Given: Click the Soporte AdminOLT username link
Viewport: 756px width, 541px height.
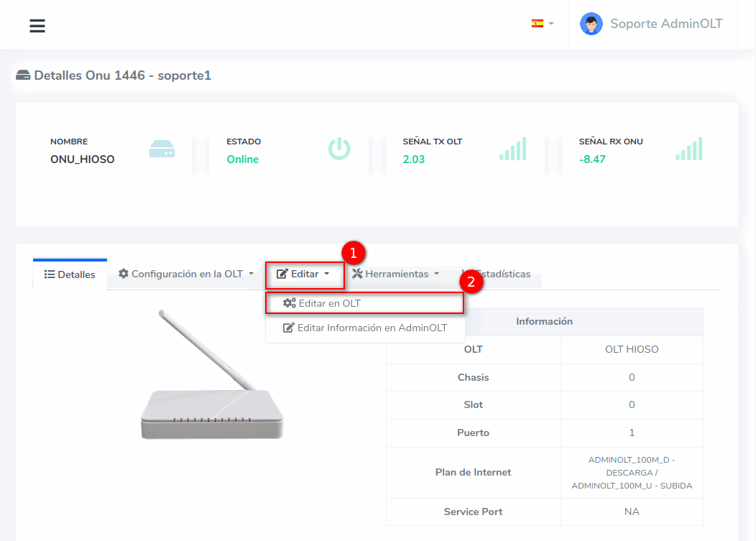Looking at the screenshot, I should (665, 24).
